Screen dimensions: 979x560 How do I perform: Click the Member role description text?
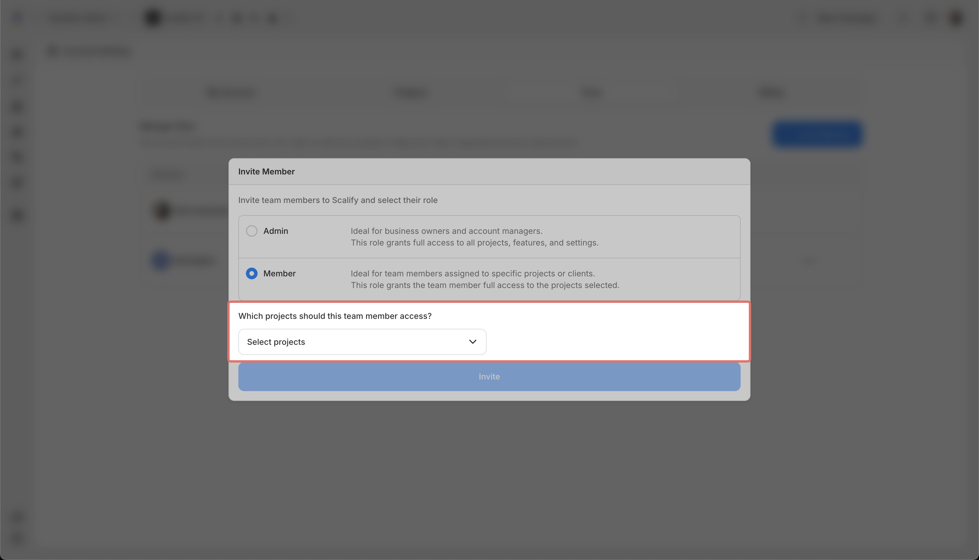coord(485,279)
